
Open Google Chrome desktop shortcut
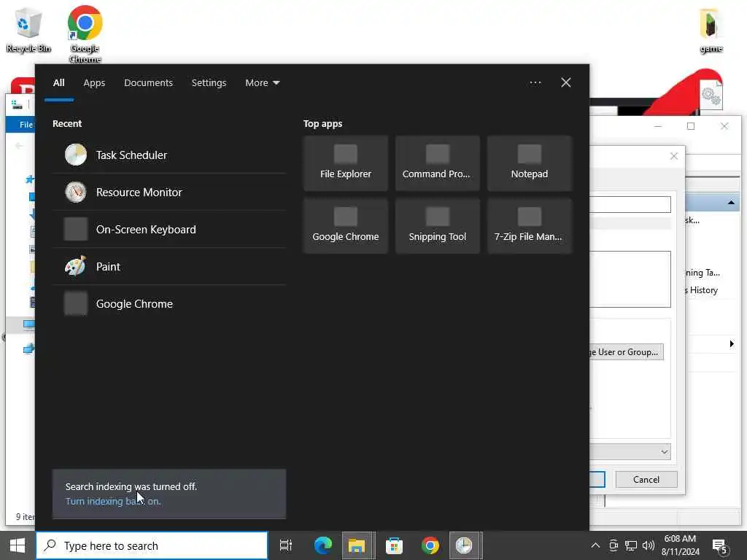point(85,34)
